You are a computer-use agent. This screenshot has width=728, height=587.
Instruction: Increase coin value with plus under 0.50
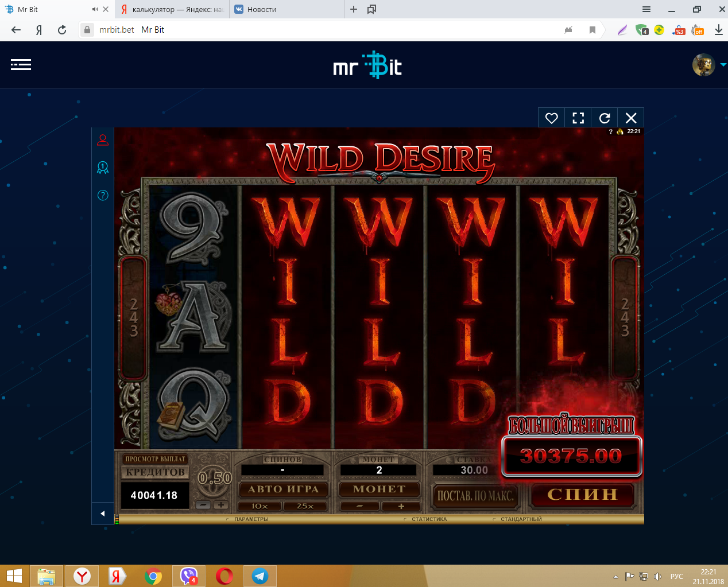tap(220, 505)
